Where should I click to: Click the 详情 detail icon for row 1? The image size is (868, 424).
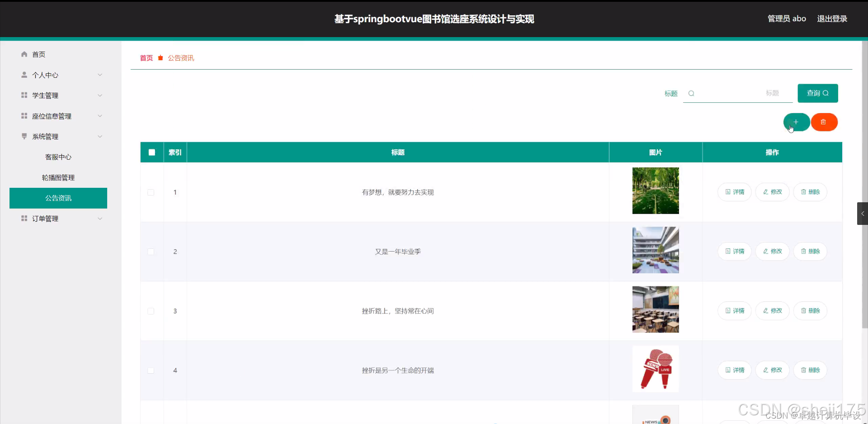[727, 192]
